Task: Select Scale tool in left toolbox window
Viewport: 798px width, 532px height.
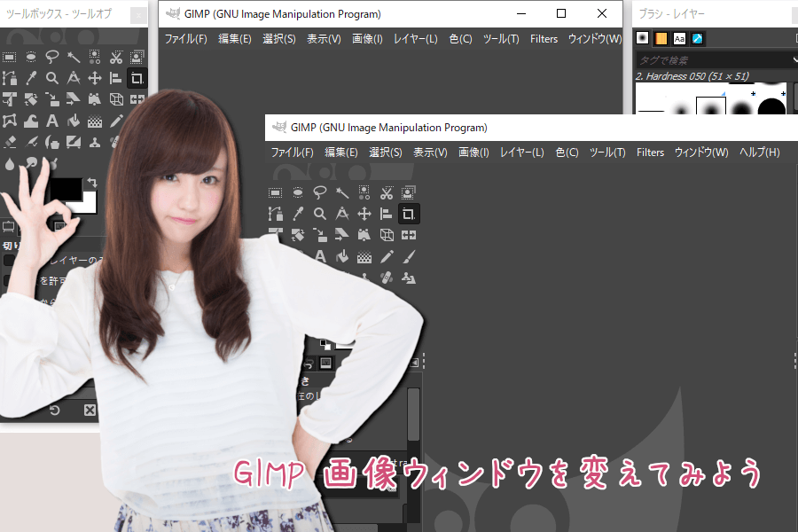Action: (52, 99)
